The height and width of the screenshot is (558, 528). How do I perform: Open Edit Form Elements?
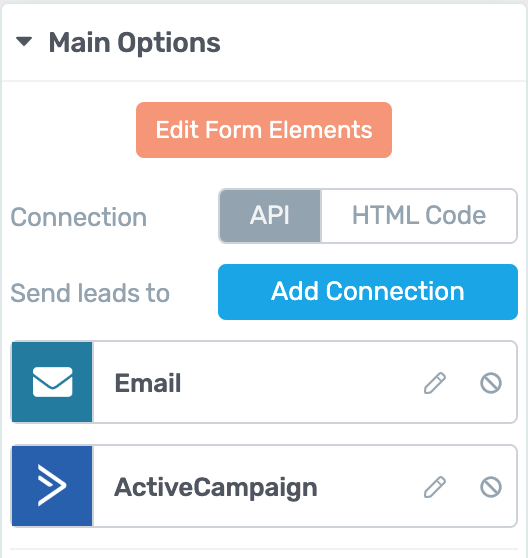point(264,130)
